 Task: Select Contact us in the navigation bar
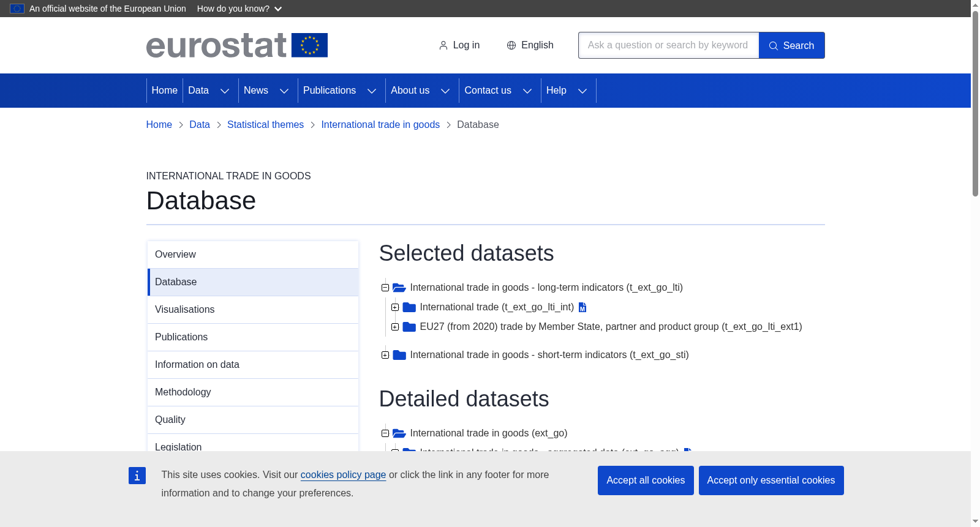click(488, 91)
